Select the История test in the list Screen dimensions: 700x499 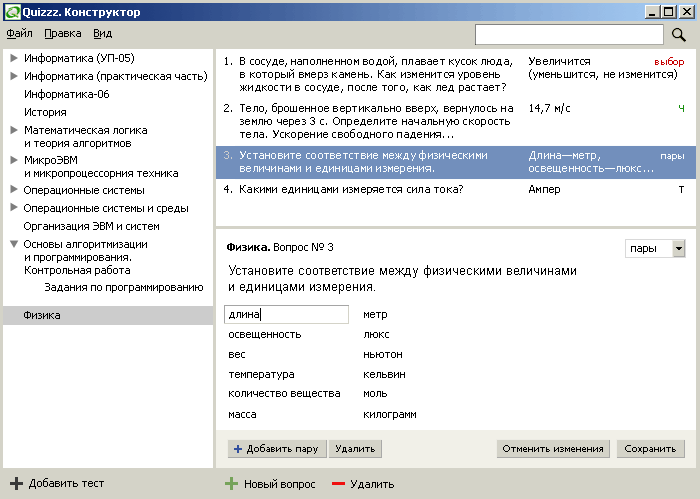coord(45,112)
